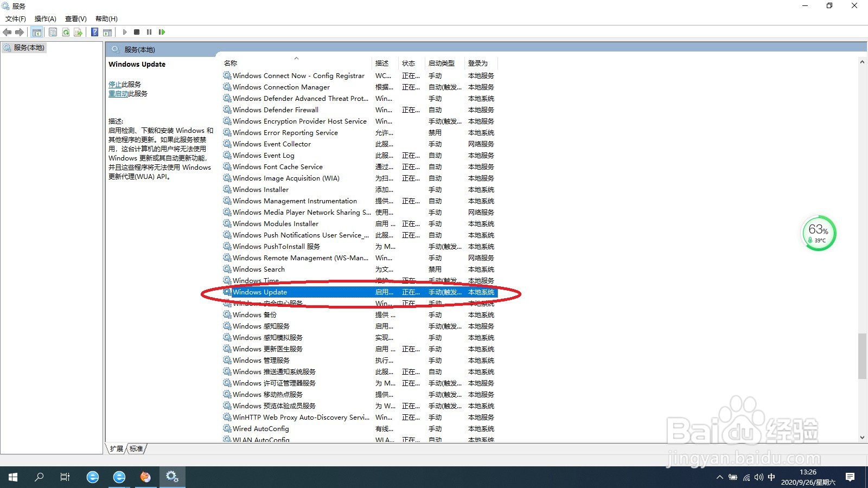The width and height of the screenshot is (868, 488).
Task: Click the Restart Service toolbar icon
Action: point(162,32)
